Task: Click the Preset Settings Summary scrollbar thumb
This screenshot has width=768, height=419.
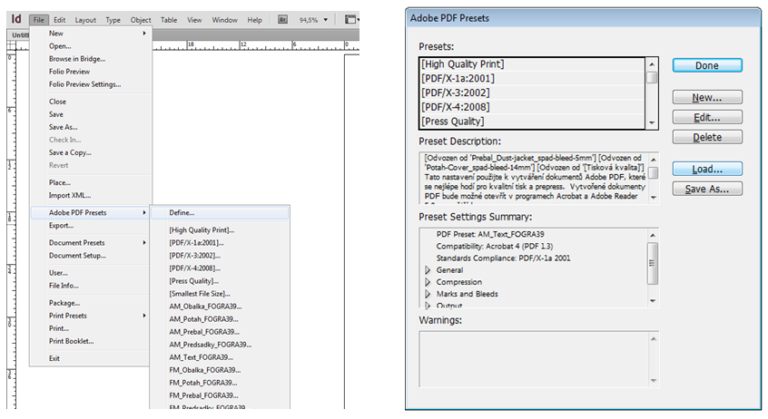Action: 652,263
